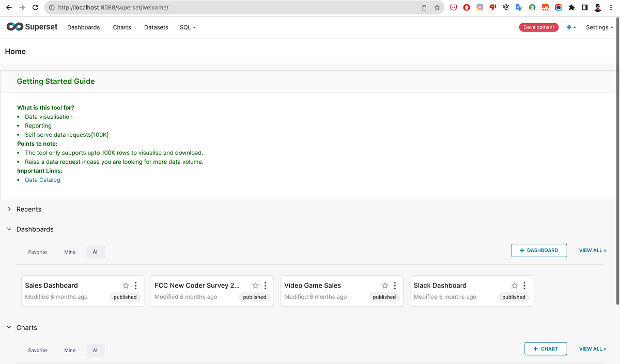Open the Data Catalog link

pos(42,180)
